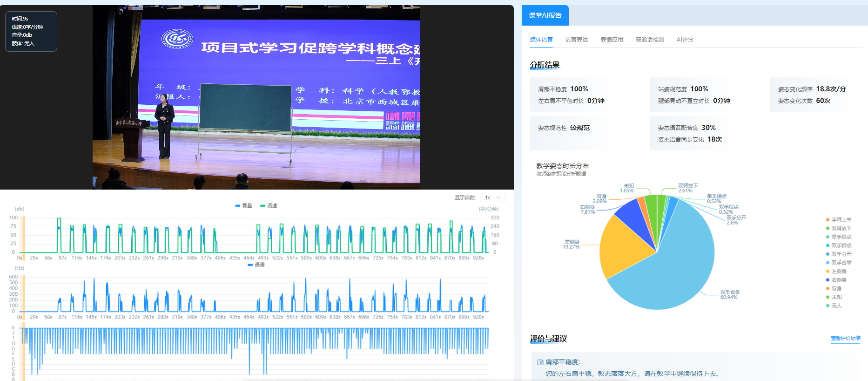The image size is (868, 381).
Task: Switch to the 语言表达 tab
Action: pos(576,40)
